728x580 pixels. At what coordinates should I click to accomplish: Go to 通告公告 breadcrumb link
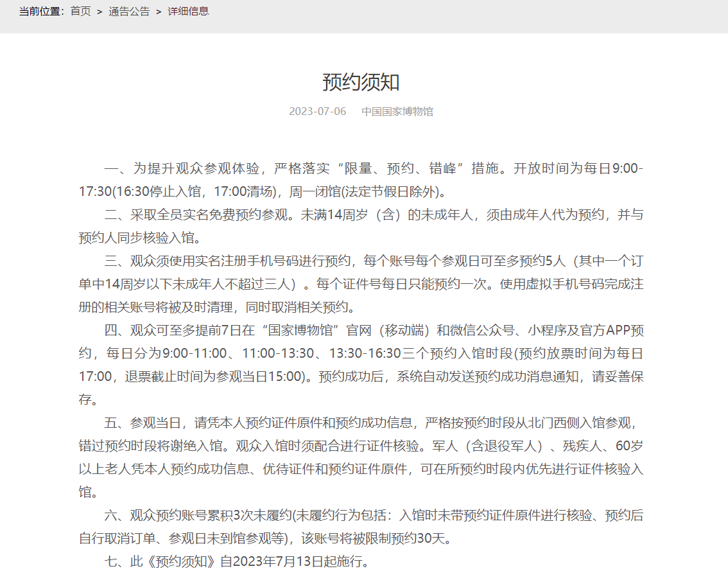click(x=129, y=11)
